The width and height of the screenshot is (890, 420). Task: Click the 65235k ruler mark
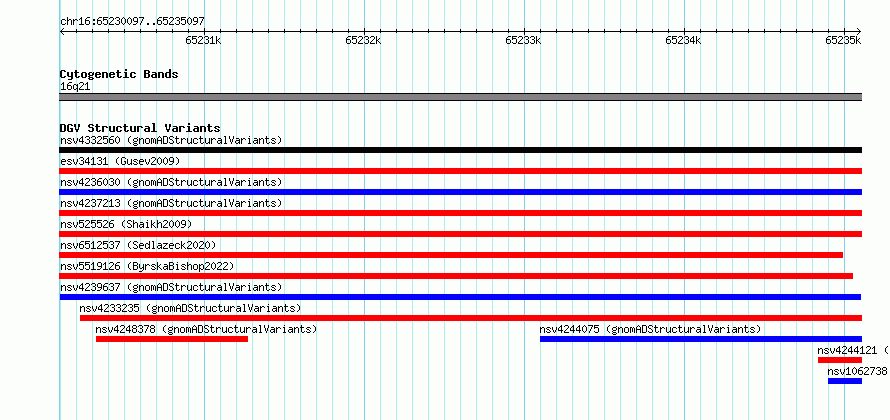coord(843,40)
